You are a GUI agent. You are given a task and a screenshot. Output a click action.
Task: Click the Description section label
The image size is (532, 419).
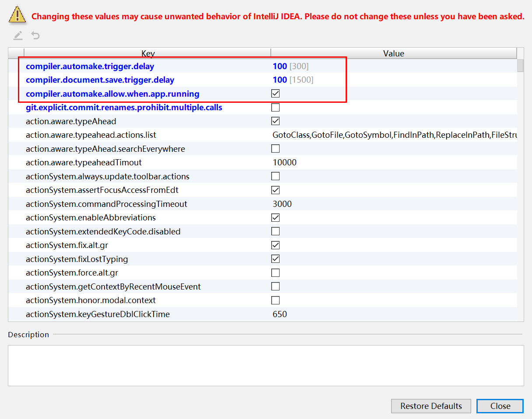(28, 335)
